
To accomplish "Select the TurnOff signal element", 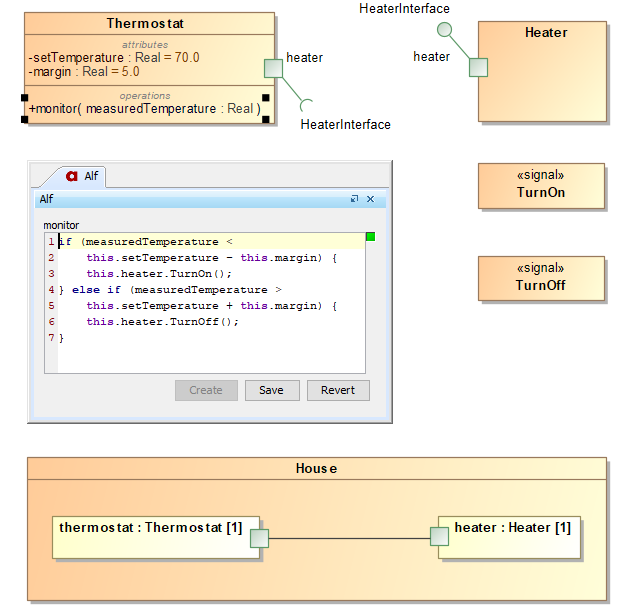I will pos(541,278).
